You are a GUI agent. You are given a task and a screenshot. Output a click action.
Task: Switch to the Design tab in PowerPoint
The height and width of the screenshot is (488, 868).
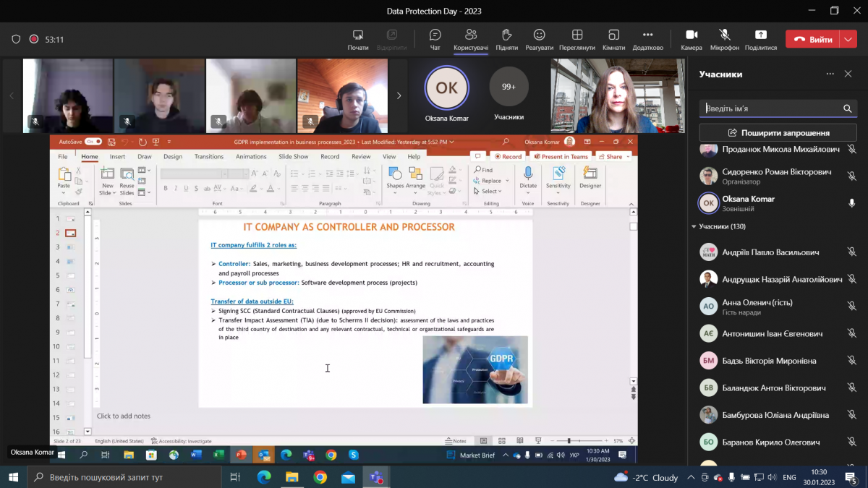173,156
